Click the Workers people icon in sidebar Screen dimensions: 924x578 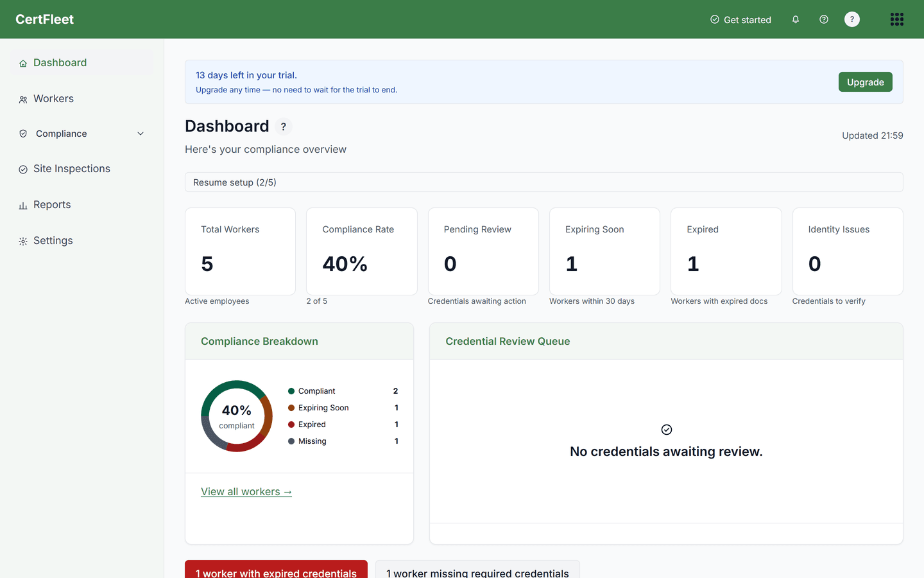click(23, 100)
